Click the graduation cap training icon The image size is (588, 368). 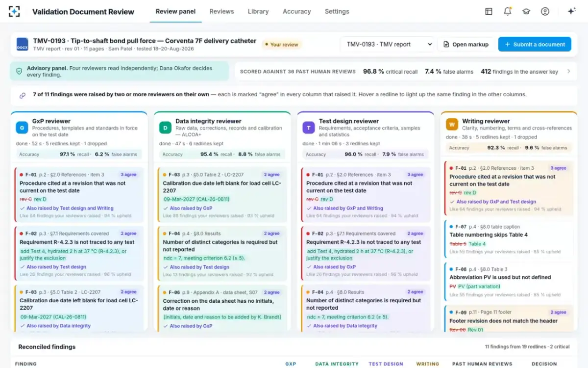tap(526, 11)
